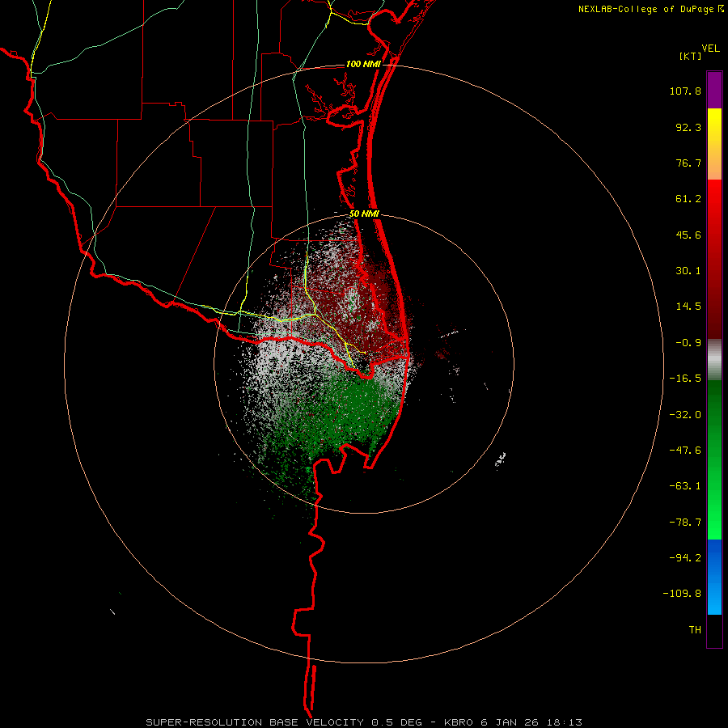The image size is (728, 728).
Task: Click the blue segment of velocity color bar
Action: click(x=714, y=577)
